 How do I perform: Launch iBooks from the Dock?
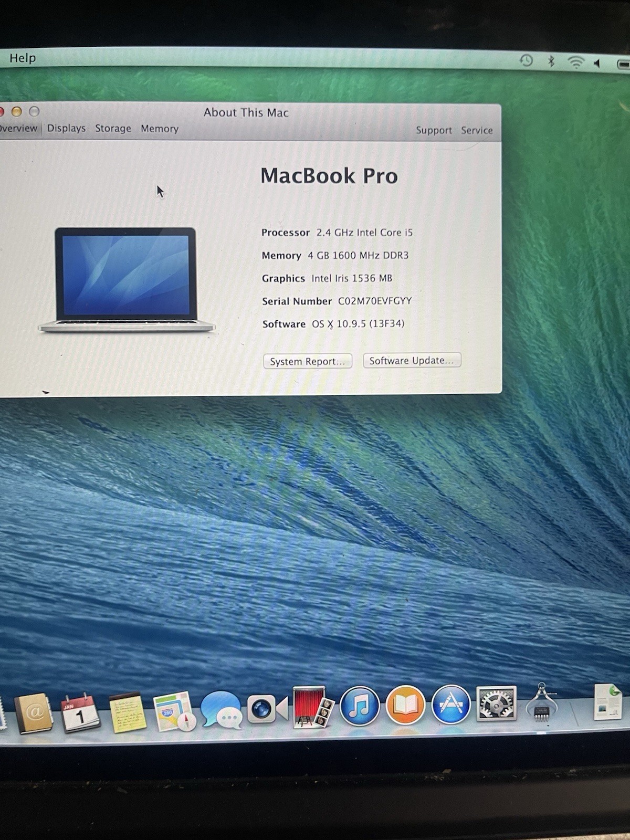pyautogui.click(x=405, y=705)
